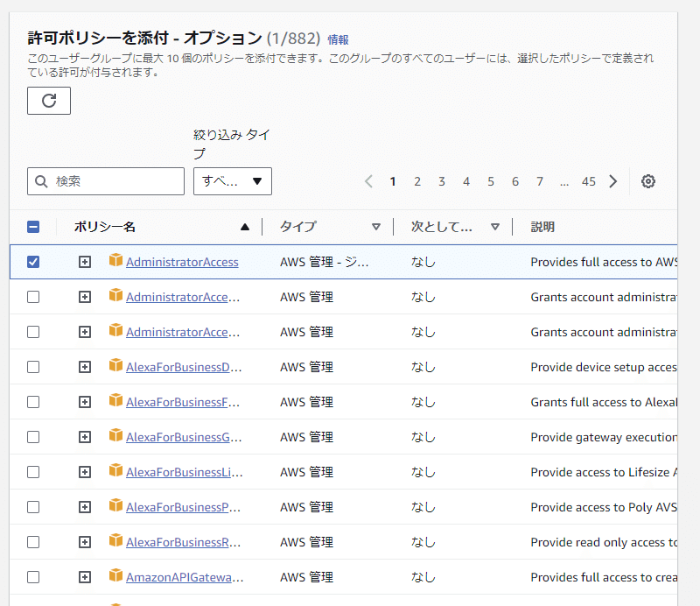Sort the タイプ column via its triangle

[x=376, y=227]
